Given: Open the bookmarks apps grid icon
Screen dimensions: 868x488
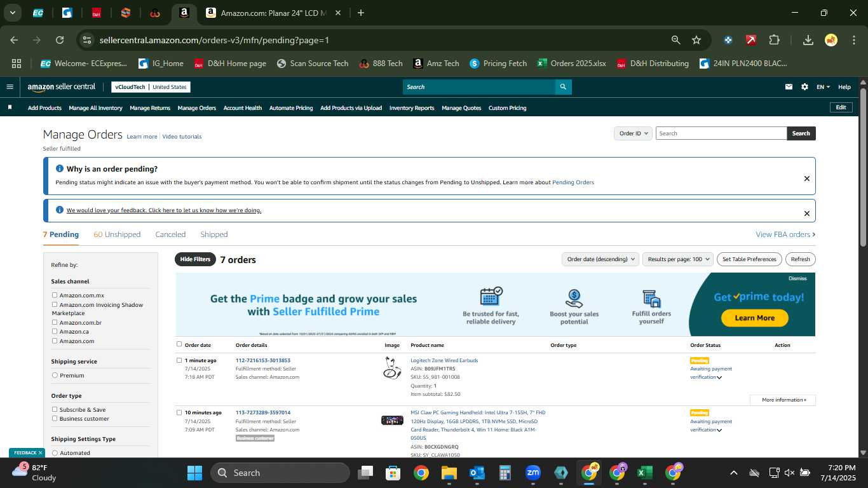Looking at the screenshot, I should [17, 64].
